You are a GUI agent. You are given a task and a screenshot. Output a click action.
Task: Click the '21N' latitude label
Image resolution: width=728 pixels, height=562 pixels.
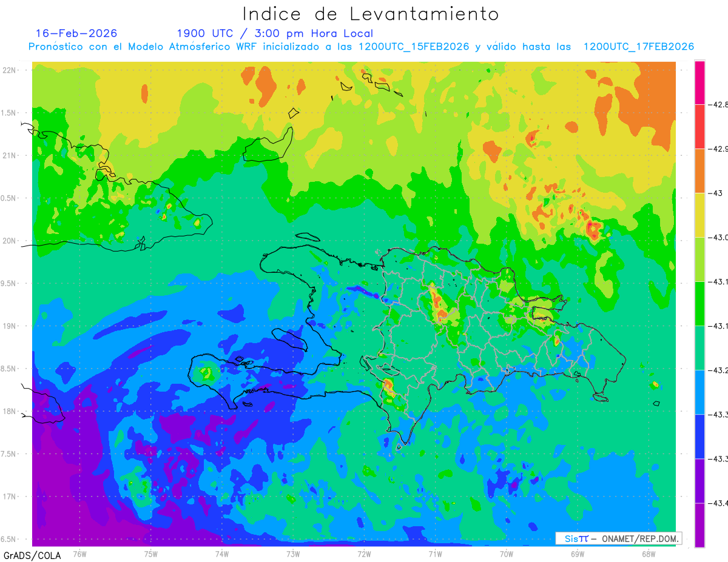pos(10,155)
